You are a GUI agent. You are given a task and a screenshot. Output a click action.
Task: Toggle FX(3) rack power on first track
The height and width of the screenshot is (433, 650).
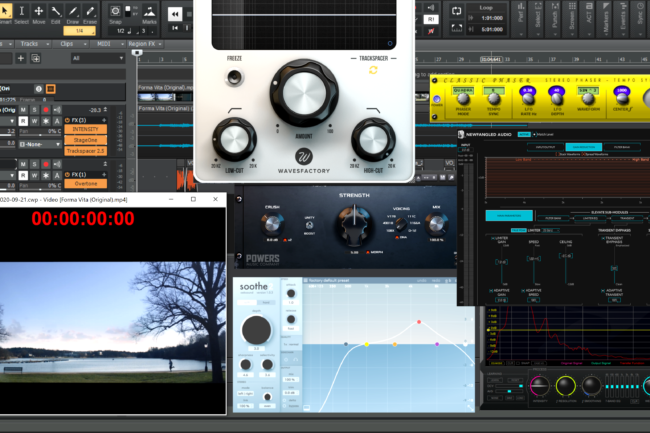(68, 120)
